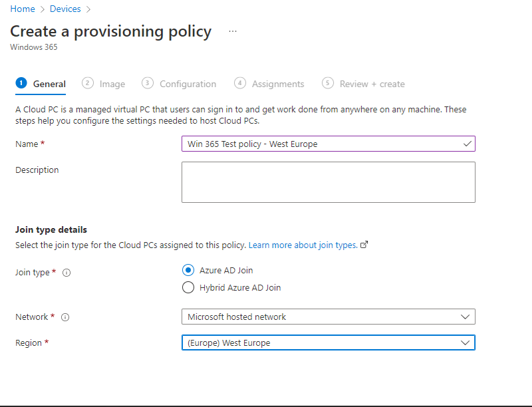The image size is (532, 407).
Task: Go to the Review + create tab
Action: click(372, 84)
